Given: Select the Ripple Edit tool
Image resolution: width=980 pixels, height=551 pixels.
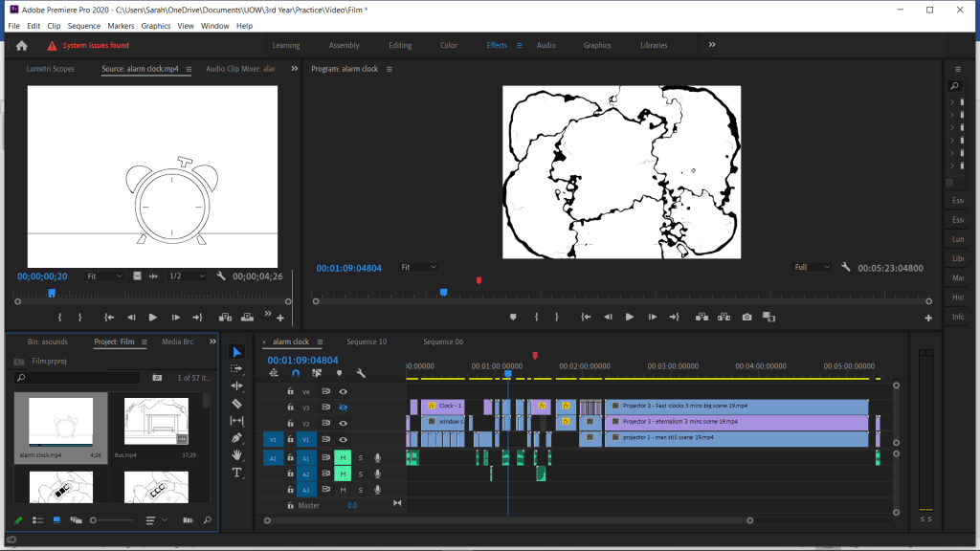Looking at the screenshot, I should tap(237, 386).
